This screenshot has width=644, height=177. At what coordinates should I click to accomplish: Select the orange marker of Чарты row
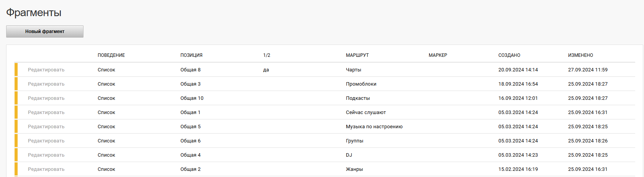[x=16, y=69]
